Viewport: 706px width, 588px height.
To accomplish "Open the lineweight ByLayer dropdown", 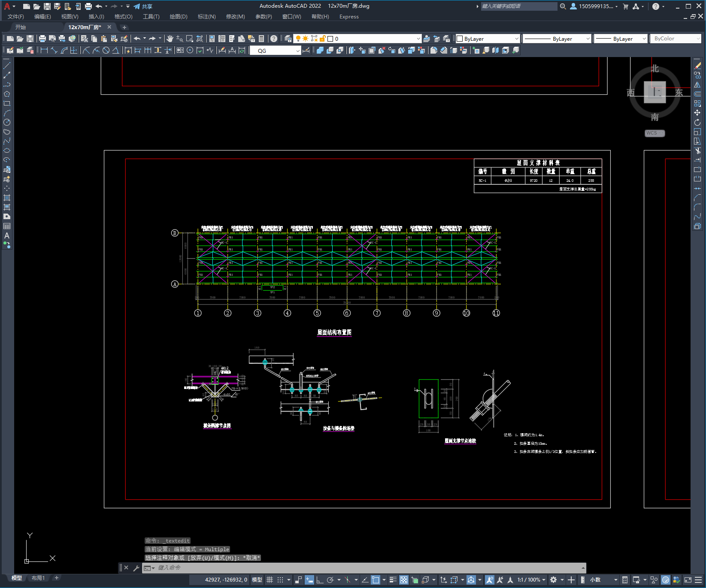I will [621, 39].
